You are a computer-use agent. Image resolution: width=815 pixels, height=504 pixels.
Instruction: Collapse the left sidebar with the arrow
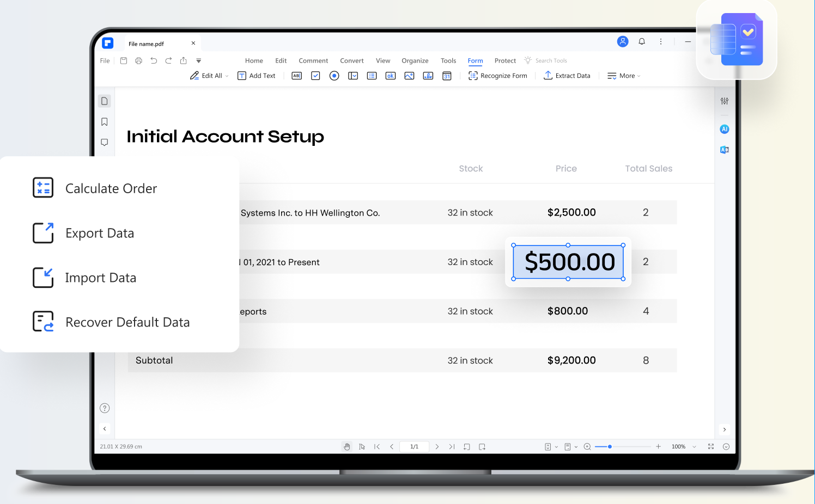point(105,429)
